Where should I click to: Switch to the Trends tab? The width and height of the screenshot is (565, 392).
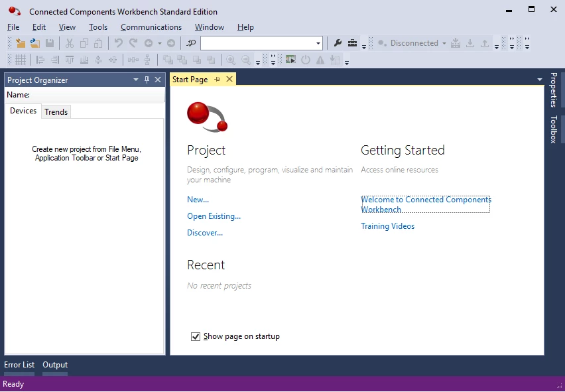(x=56, y=111)
